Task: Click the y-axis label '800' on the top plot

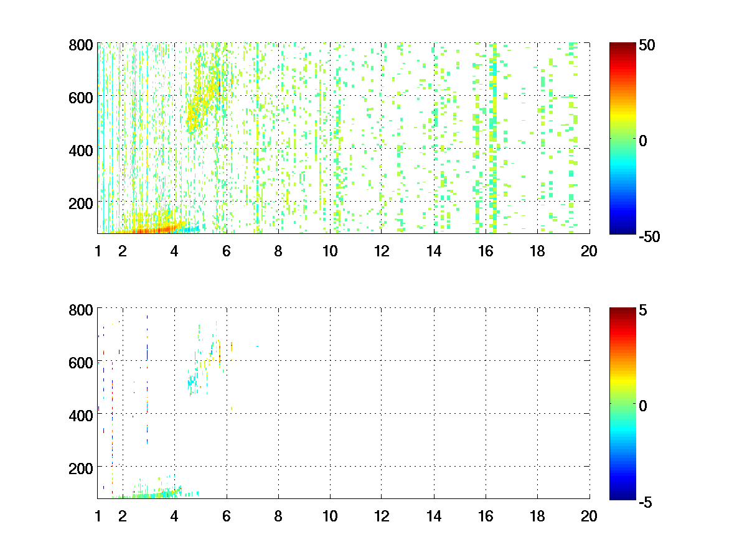Action: point(81,45)
